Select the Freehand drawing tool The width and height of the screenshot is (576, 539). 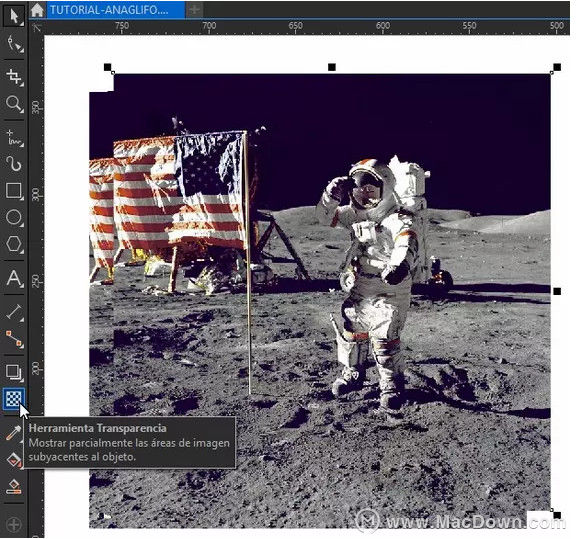(x=14, y=138)
